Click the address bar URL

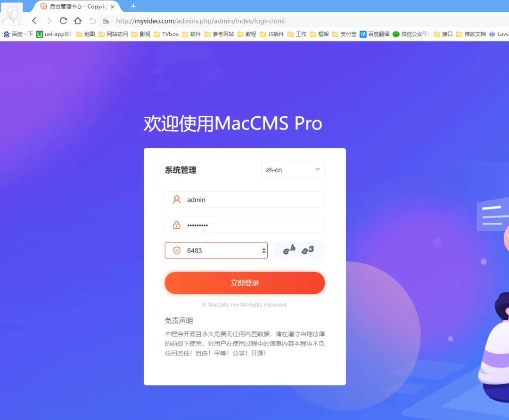pos(200,21)
